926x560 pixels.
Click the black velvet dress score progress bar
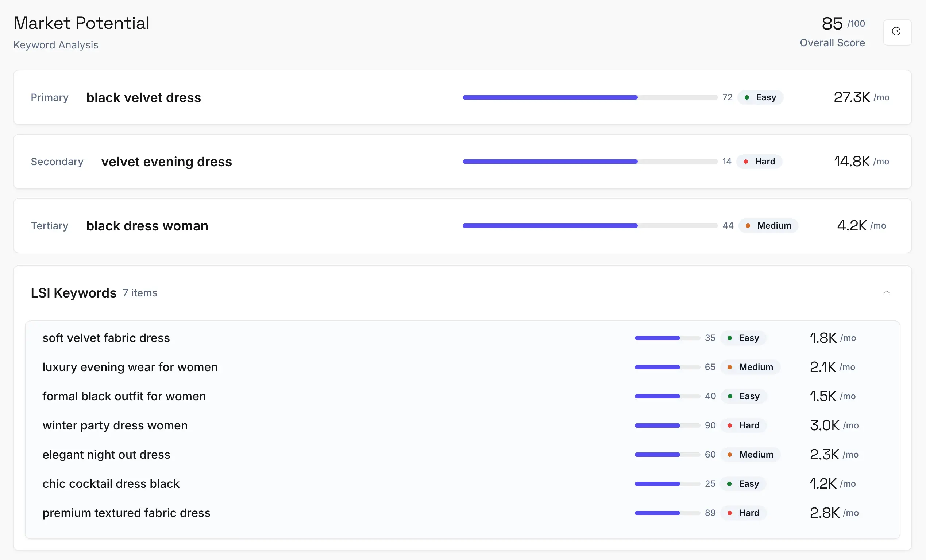pos(589,98)
